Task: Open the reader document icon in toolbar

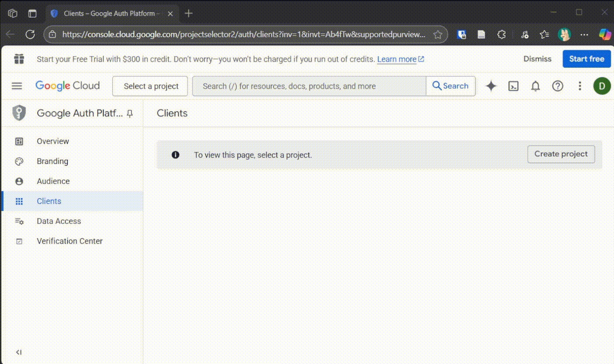Action: pos(481,35)
